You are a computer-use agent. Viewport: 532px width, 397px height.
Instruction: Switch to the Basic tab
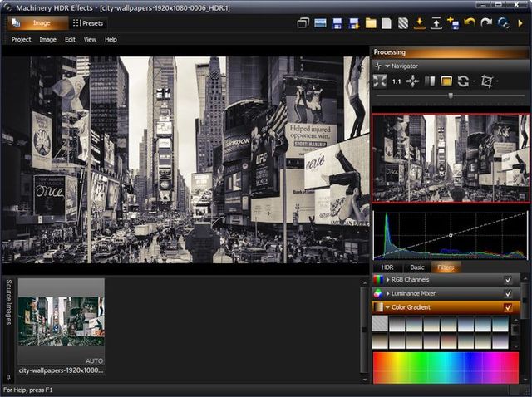pyautogui.click(x=416, y=267)
